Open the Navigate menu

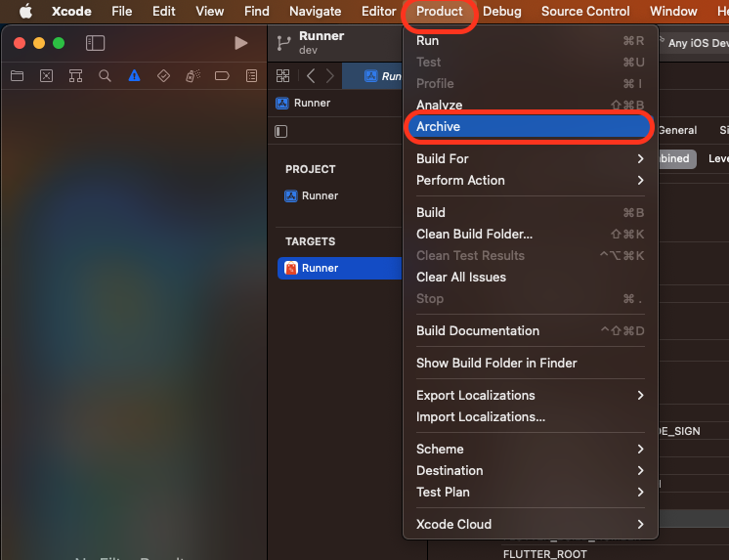coord(316,11)
